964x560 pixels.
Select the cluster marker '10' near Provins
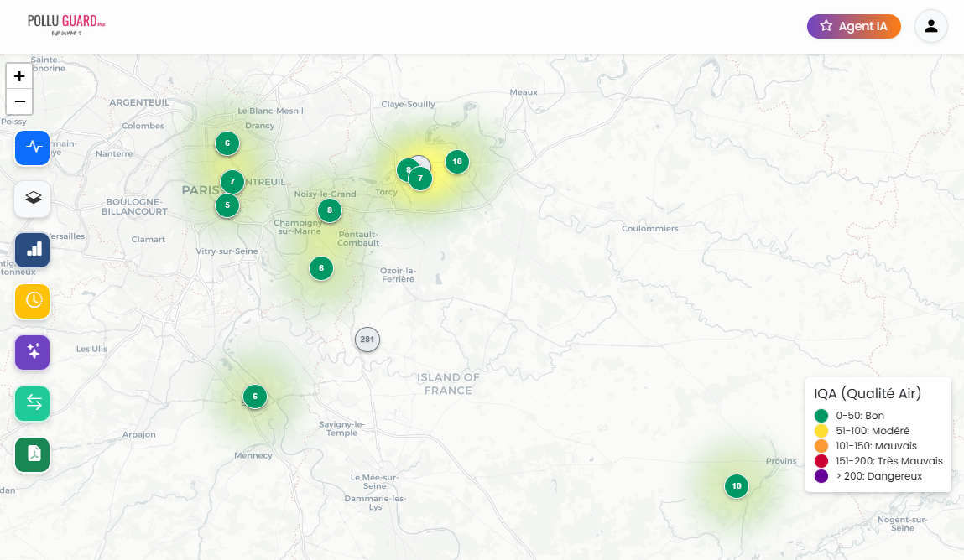pos(736,486)
